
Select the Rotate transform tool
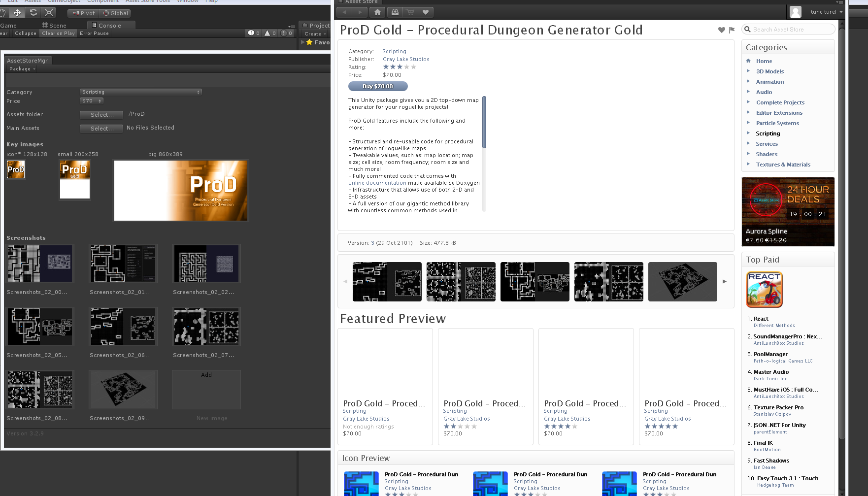(x=33, y=13)
